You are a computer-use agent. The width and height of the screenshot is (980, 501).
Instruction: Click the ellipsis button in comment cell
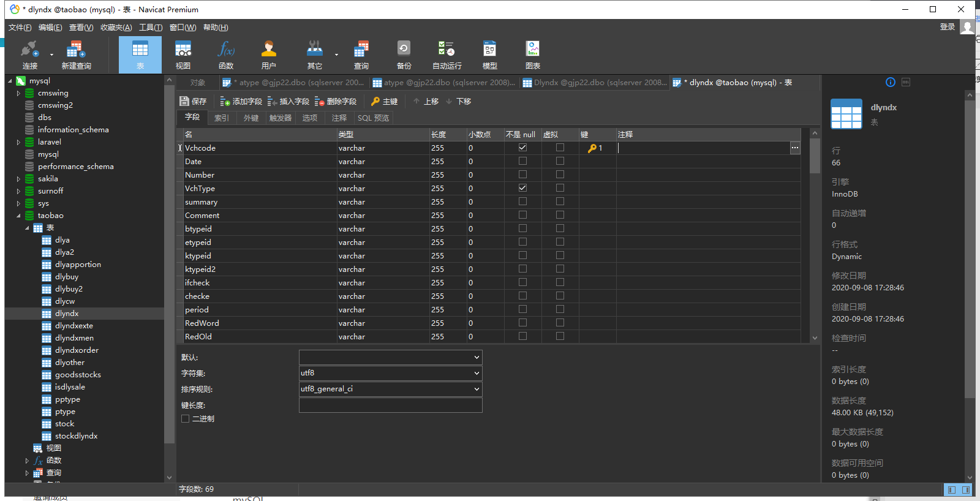pyautogui.click(x=795, y=148)
